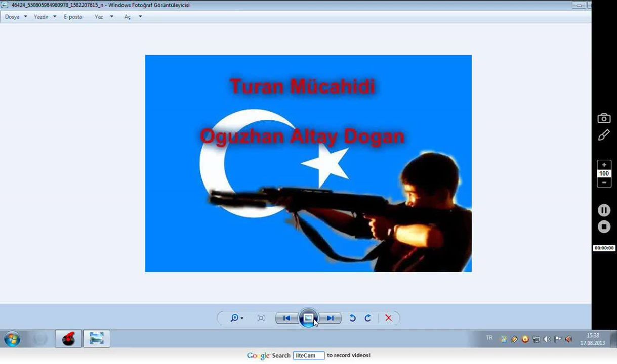Click the Photo Viewer taskbar button

(x=97, y=339)
